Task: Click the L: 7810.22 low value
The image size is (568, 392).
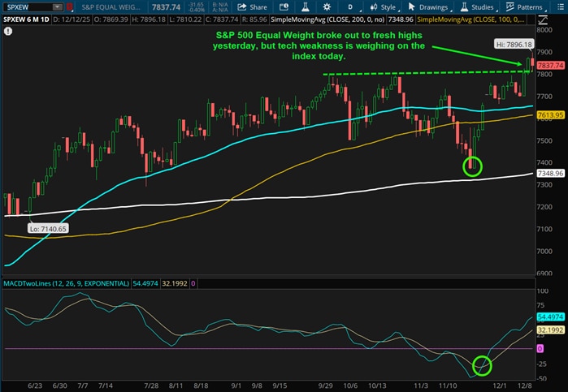Action: click(186, 19)
